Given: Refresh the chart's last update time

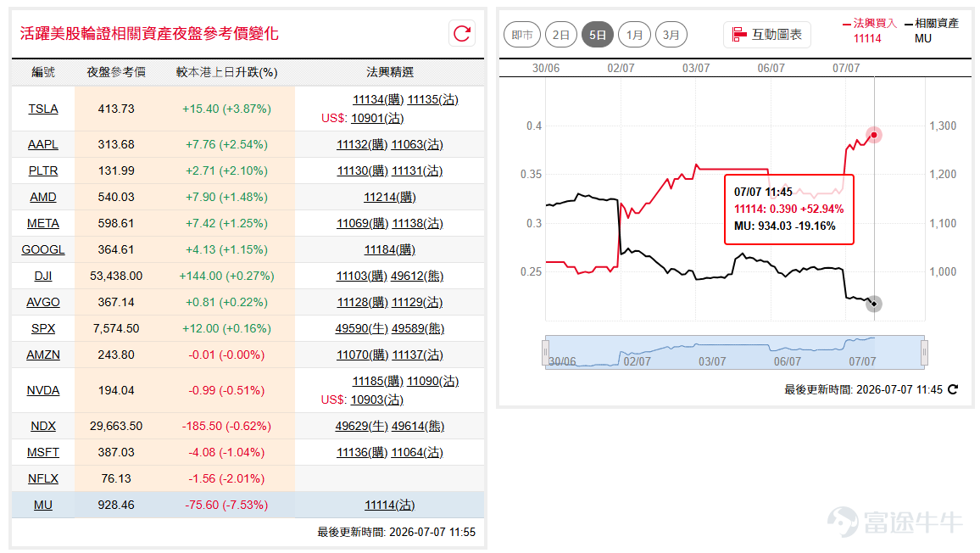Looking at the screenshot, I should [x=953, y=389].
